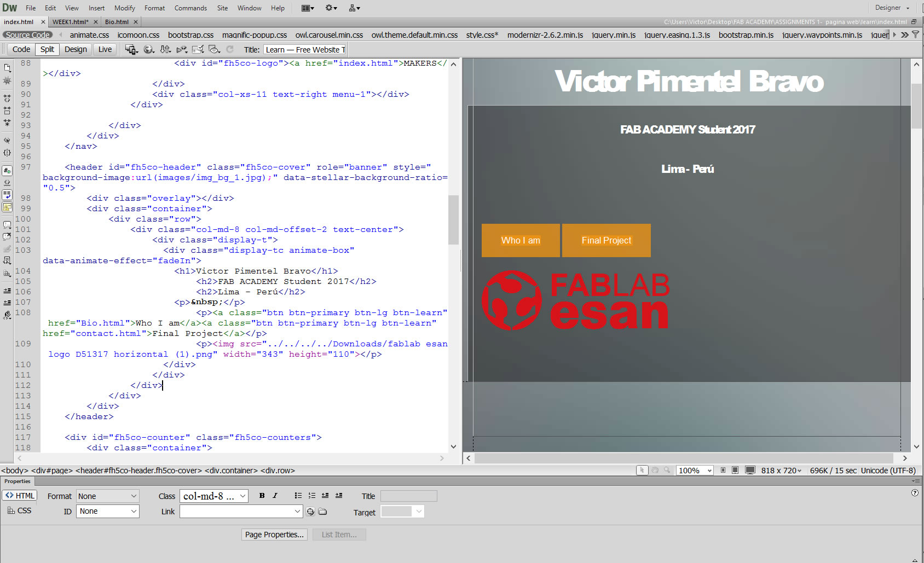Toggle Highlight invalid code icon
The image size is (924, 563).
(x=7, y=183)
